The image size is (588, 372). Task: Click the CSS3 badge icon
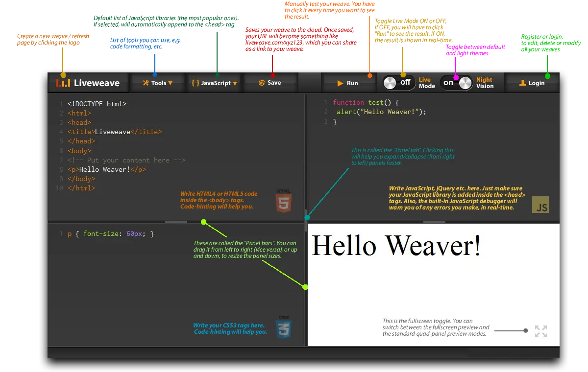284,327
